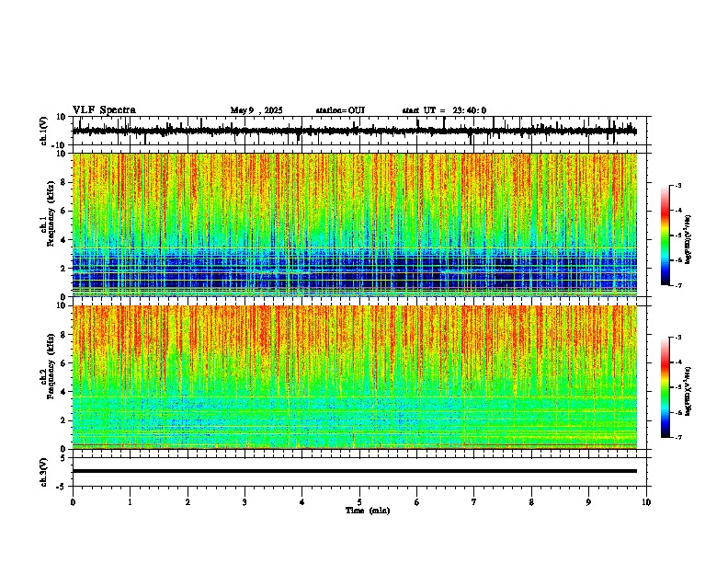Click the ch.1 "Frequency (kHz)" axis label

tap(51, 213)
